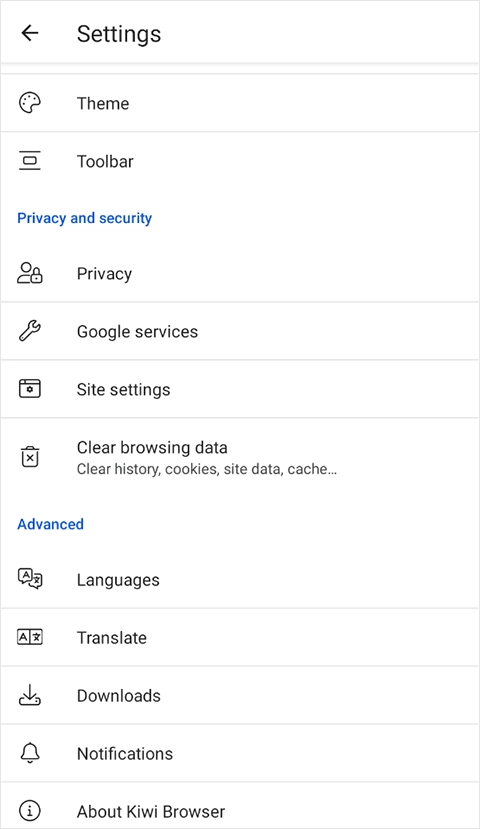Open the Languages settings entry
The width and height of the screenshot is (480, 829).
pyautogui.click(x=240, y=579)
